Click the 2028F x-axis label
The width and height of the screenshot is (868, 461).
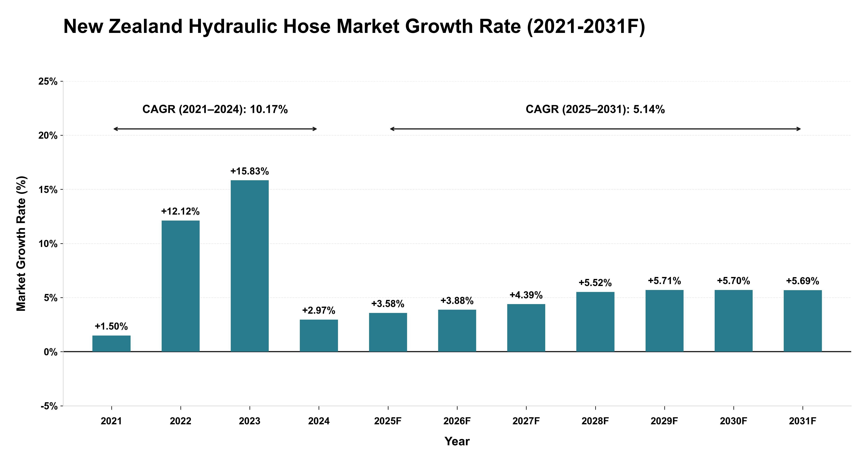pyautogui.click(x=595, y=421)
